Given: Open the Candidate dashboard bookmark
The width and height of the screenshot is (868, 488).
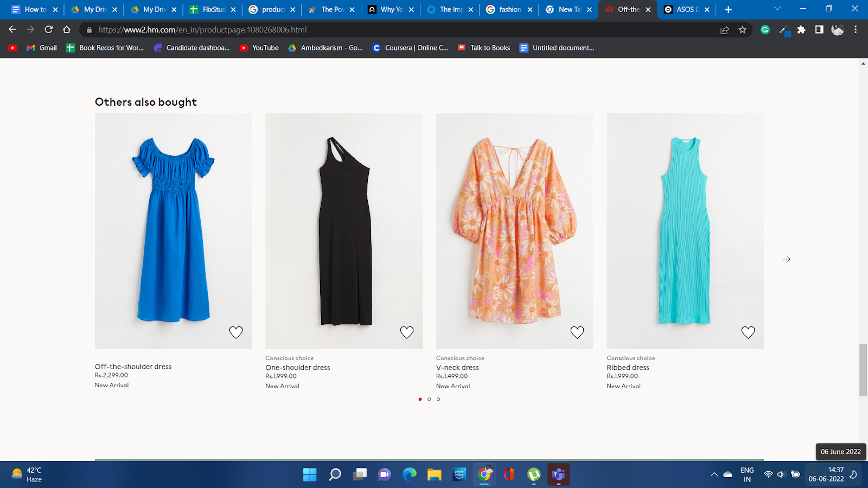Looking at the screenshot, I should click(x=192, y=48).
